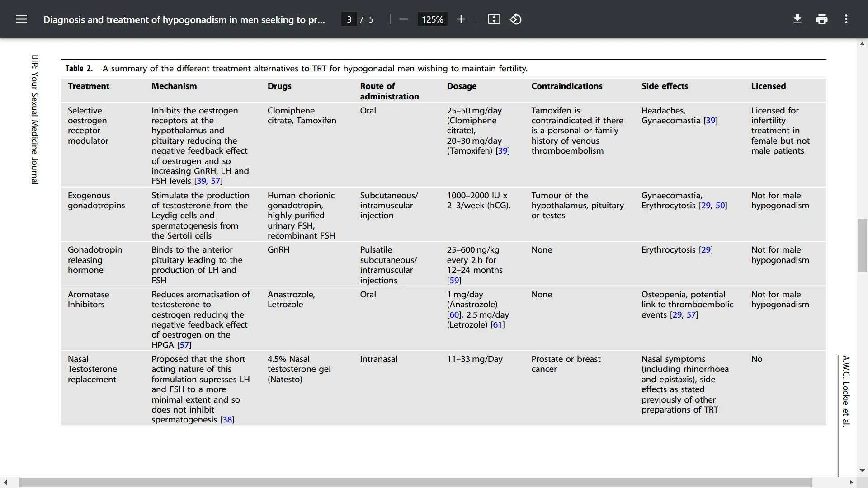The image size is (868, 488).
Task: Click the 125% zoom level field
Action: point(432,19)
